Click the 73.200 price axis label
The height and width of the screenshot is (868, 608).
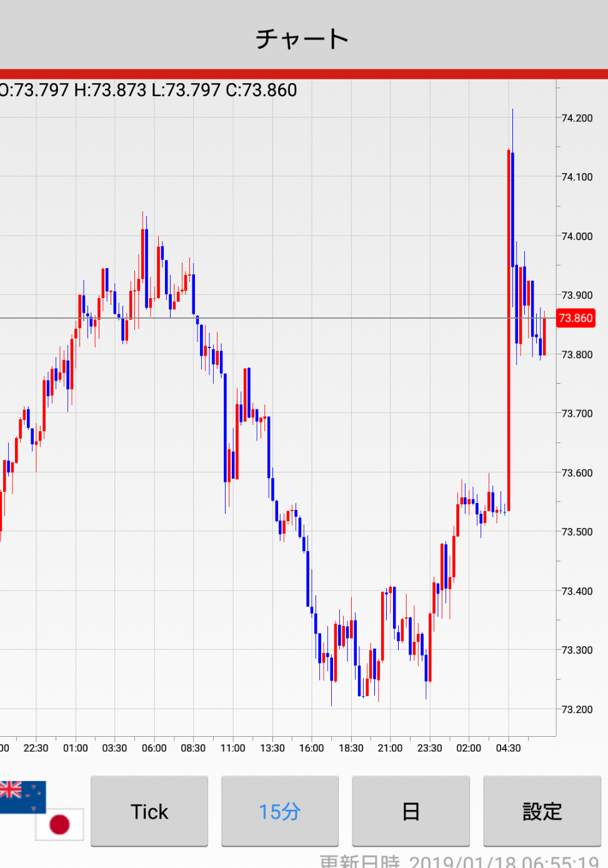577,709
